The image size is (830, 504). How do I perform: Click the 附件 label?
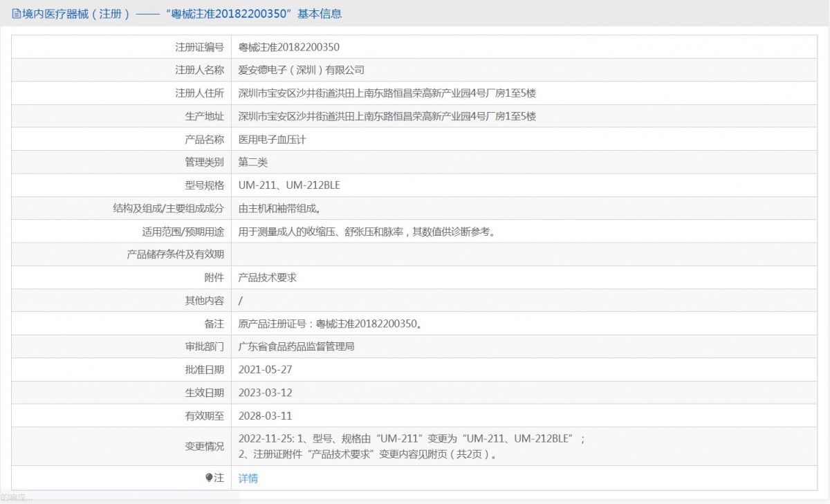214,277
